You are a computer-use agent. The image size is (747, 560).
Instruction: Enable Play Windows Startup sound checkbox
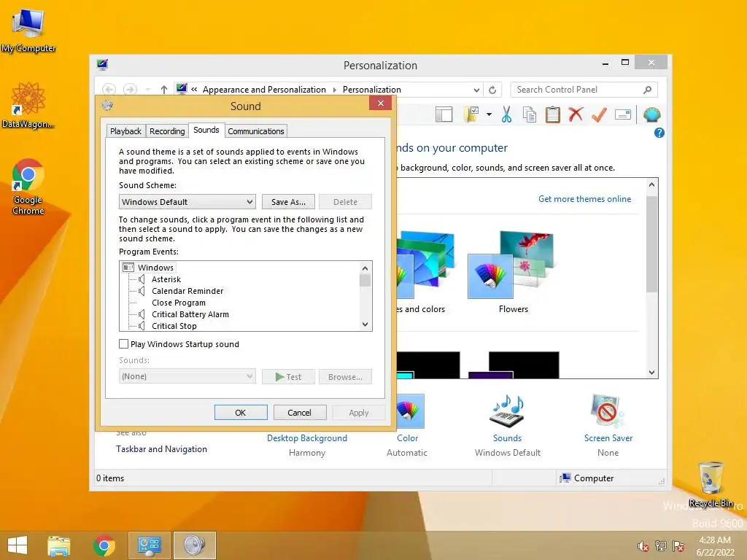(124, 344)
